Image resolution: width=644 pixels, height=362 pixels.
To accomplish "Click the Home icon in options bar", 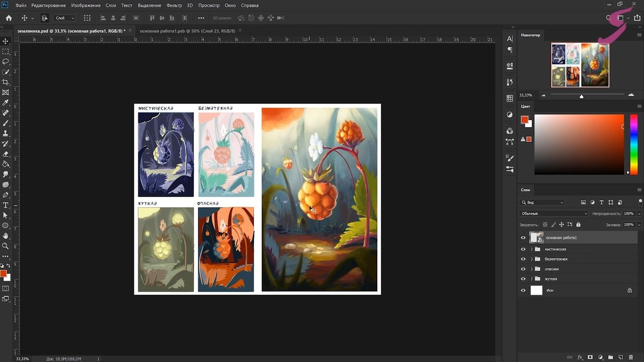I will pos(9,18).
